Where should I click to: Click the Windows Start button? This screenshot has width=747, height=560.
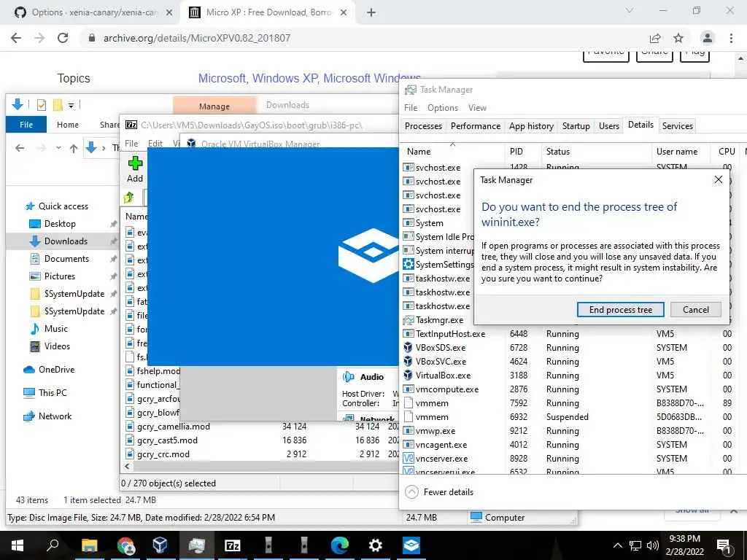pyautogui.click(x=18, y=545)
